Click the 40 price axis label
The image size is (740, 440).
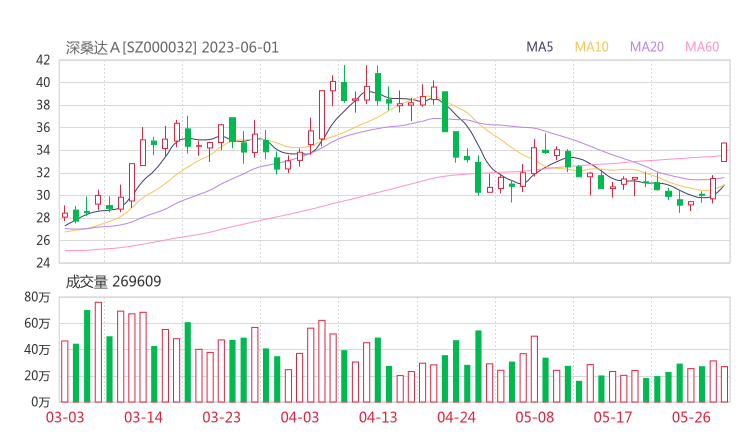(43, 83)
